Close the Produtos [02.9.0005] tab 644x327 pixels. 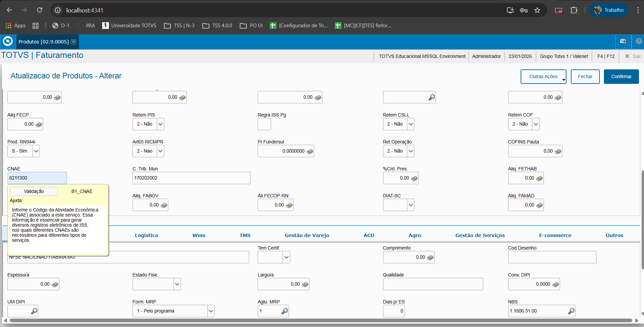point(74,42)
